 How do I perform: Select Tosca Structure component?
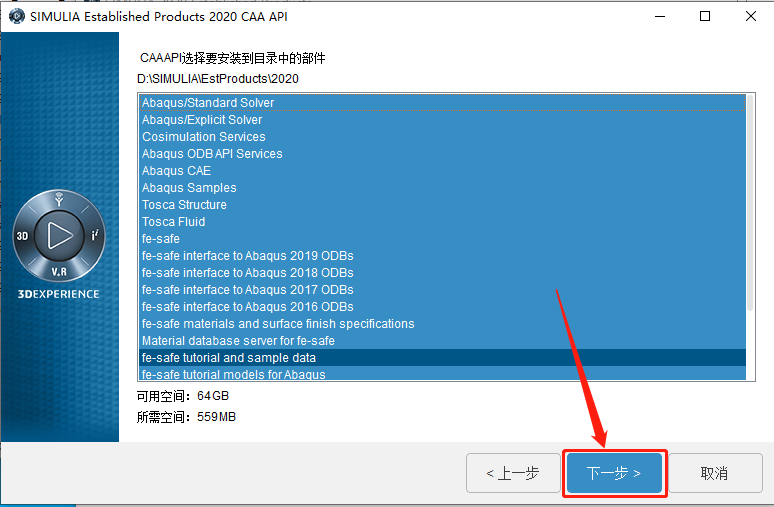tap(442, 205)
